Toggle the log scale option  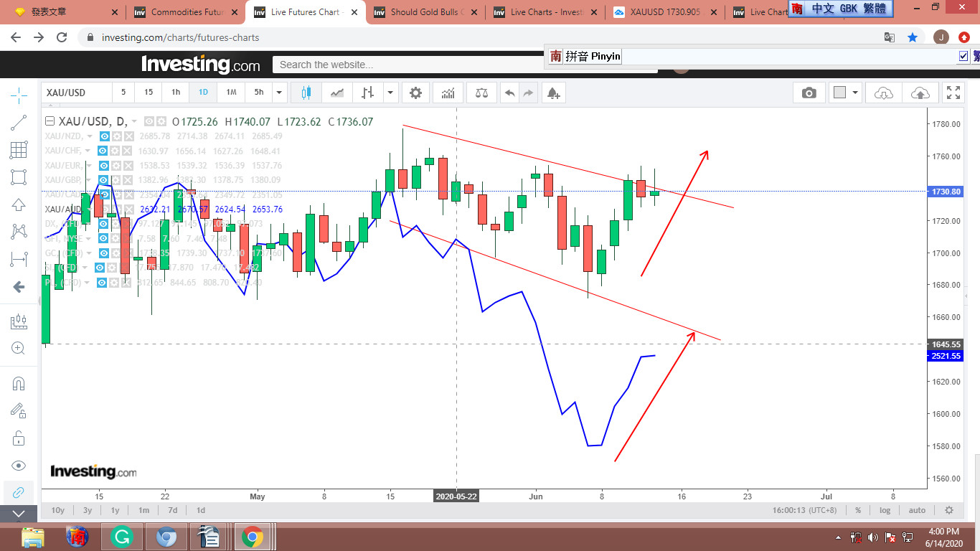(x=885, y=510)
